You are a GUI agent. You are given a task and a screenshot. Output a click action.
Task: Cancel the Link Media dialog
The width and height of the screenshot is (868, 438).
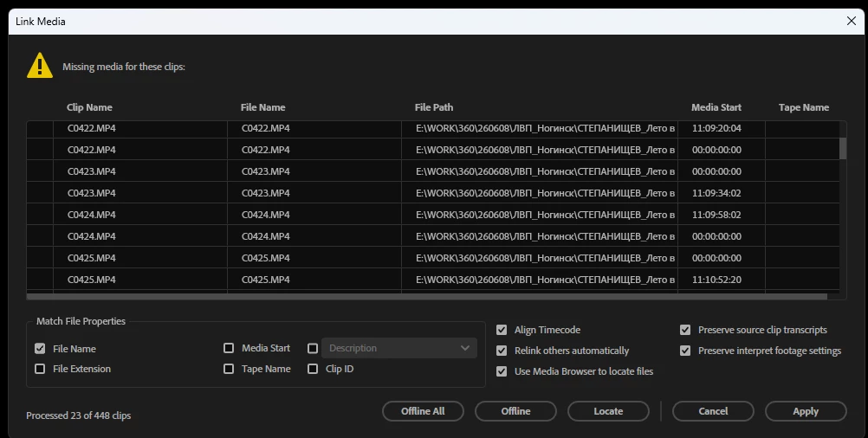coord(713,411)
